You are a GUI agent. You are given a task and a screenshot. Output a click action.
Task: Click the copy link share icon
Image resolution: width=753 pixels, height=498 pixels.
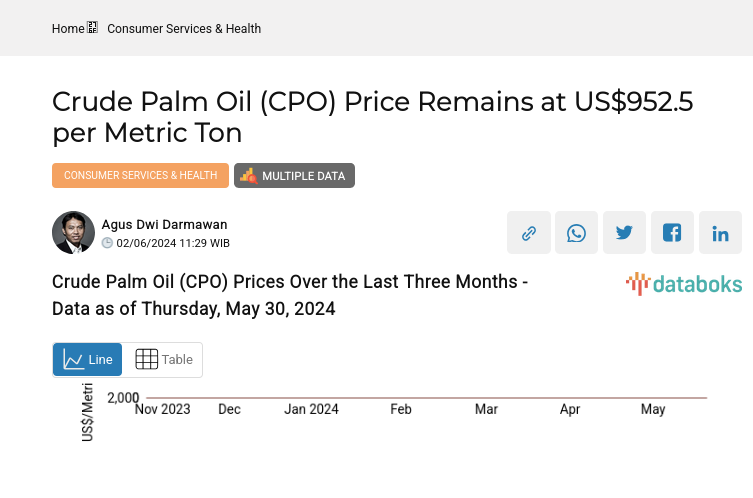click(x=528, y=233)
